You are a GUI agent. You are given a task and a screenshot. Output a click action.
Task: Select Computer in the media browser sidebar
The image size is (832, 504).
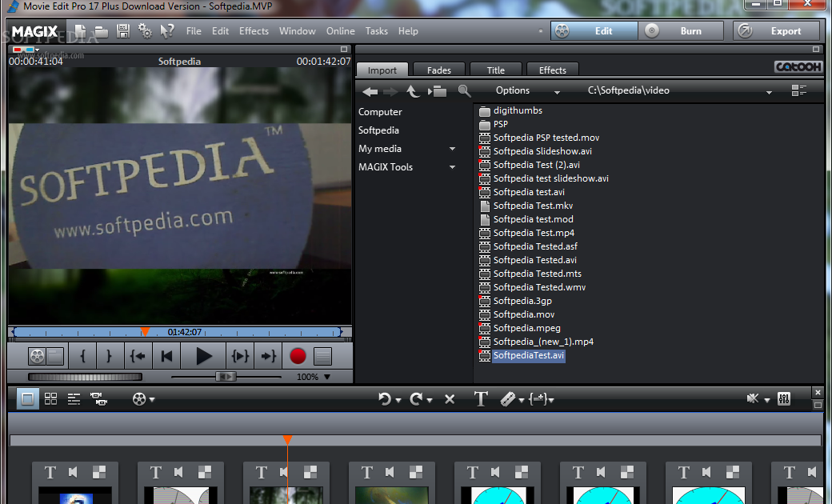tap(380, 112)
